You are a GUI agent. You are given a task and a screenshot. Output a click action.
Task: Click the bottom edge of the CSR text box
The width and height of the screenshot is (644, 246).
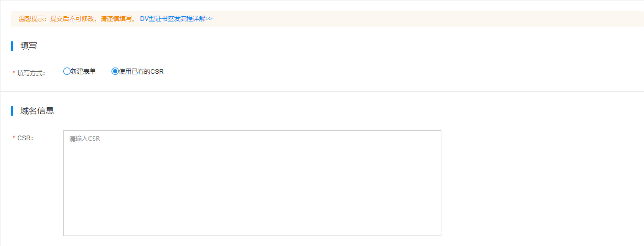pos(252,236)
